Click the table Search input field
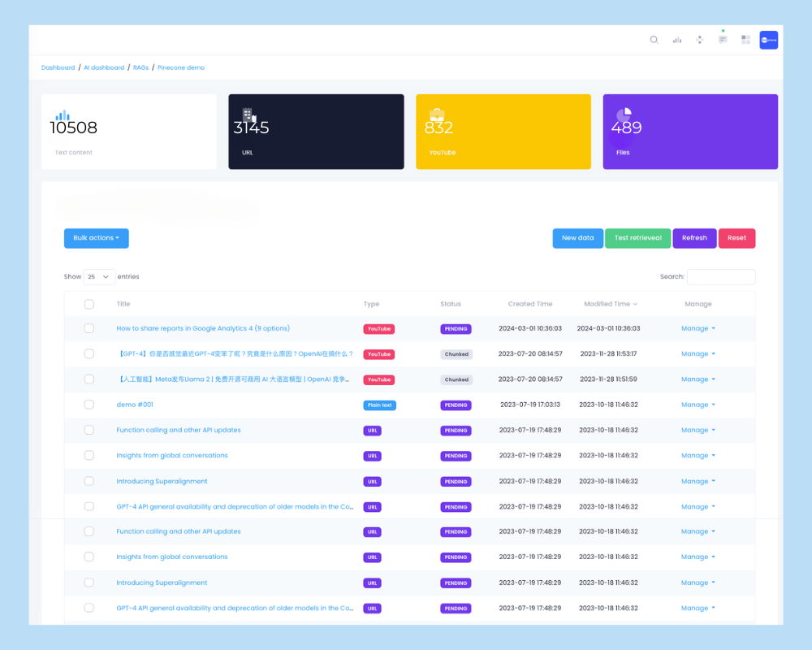This screenshot has height=650, width=812. point(721,277)
